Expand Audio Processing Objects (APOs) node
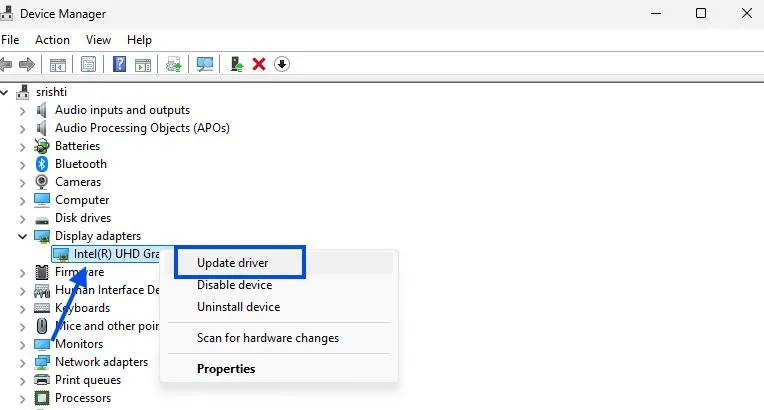764x410 pixels. [x=22, y=129]
